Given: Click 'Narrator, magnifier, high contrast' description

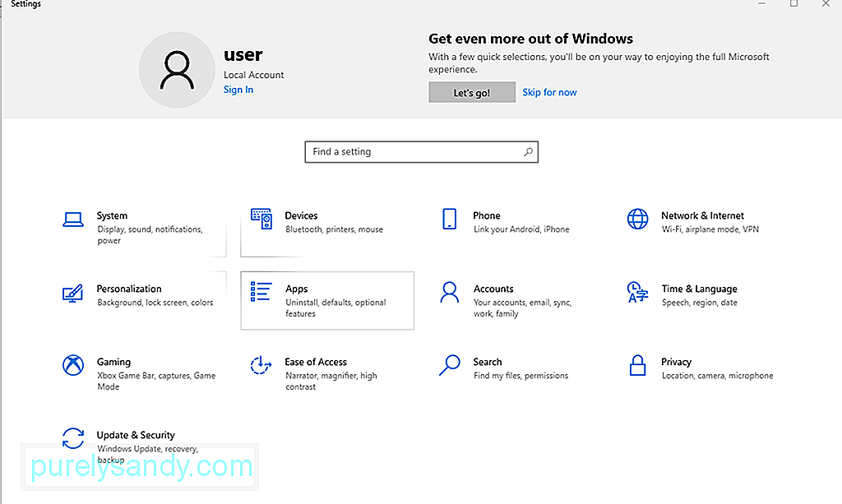Looking at the screenshot, I should [x=331, y=381].
